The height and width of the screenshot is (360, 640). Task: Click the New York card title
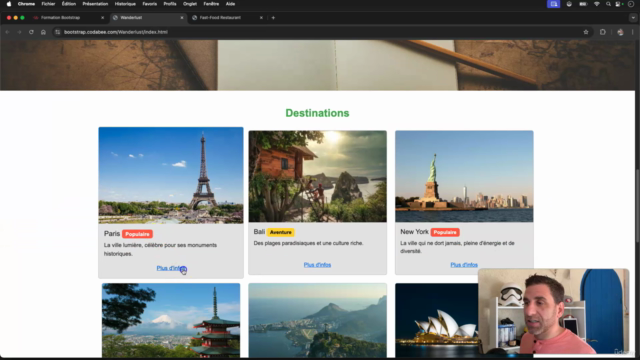(x=414, y=232)
